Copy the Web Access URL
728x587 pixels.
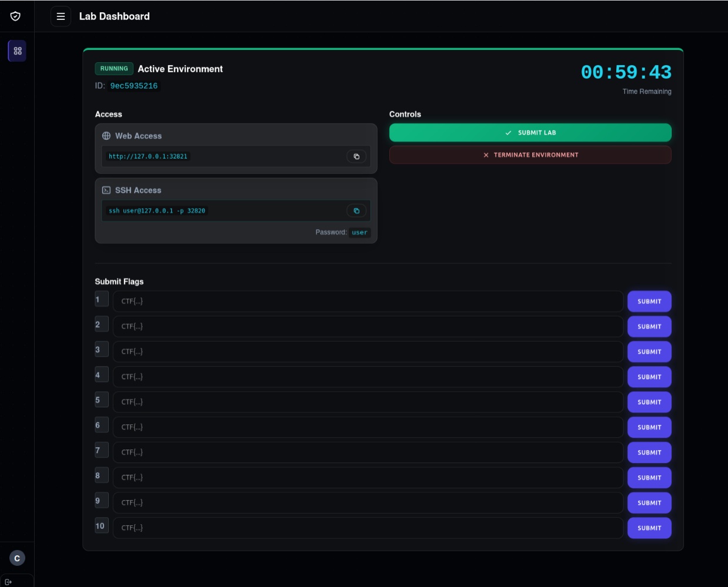pos(356,156)
